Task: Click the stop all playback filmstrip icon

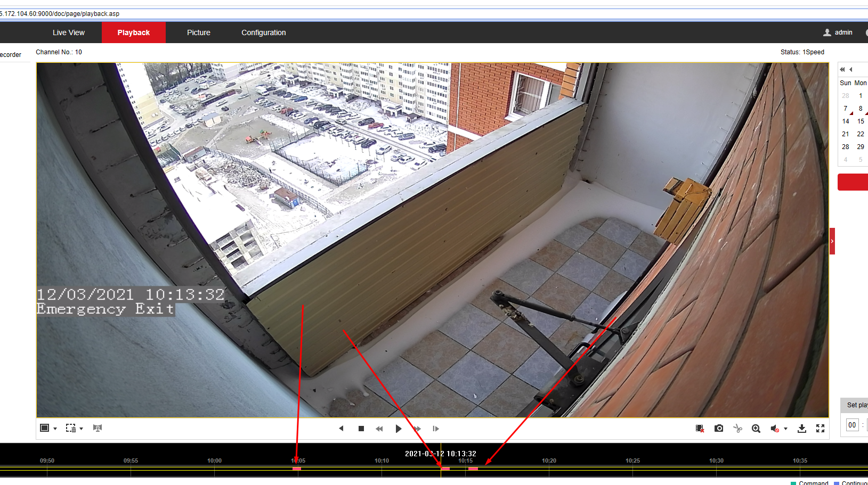Action: coord(700,429)
